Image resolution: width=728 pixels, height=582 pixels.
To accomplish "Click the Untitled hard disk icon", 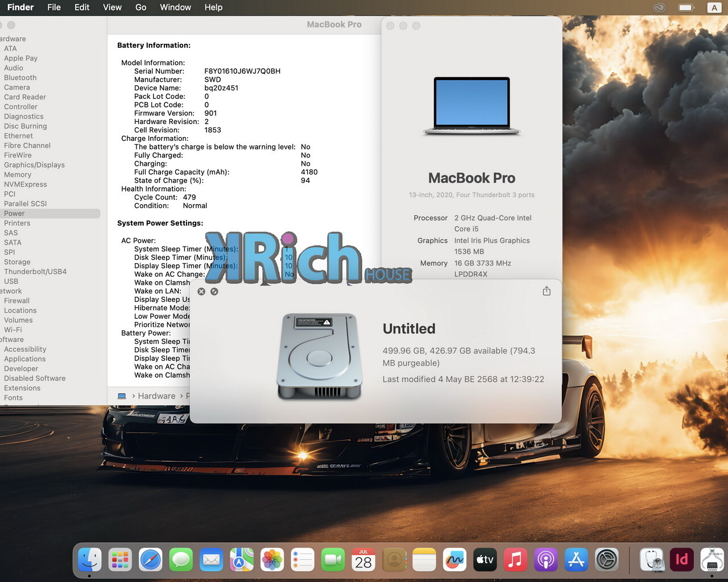I will [x=320, y=356].
